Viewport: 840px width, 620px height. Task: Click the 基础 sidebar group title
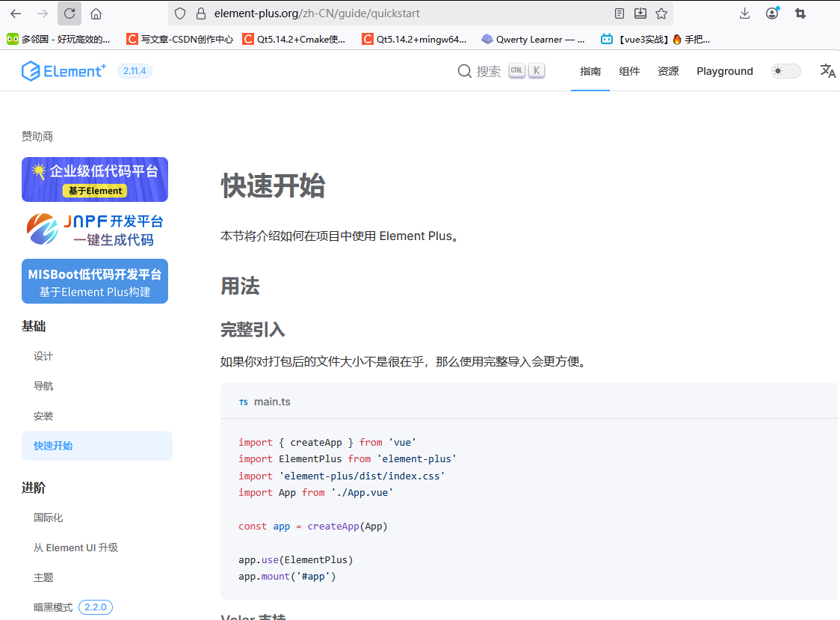33,326
